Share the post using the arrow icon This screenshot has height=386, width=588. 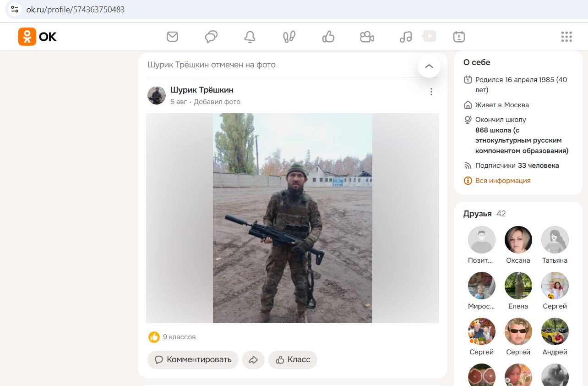[253, 360]
